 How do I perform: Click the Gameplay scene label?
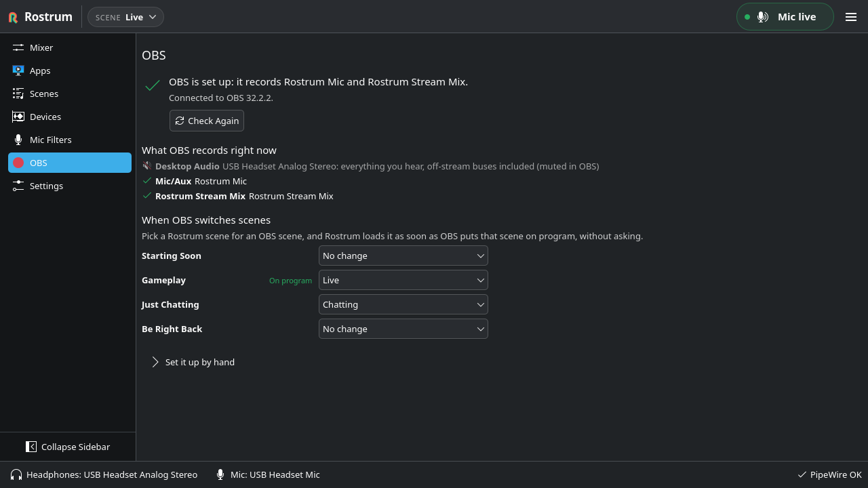(163, 280)
